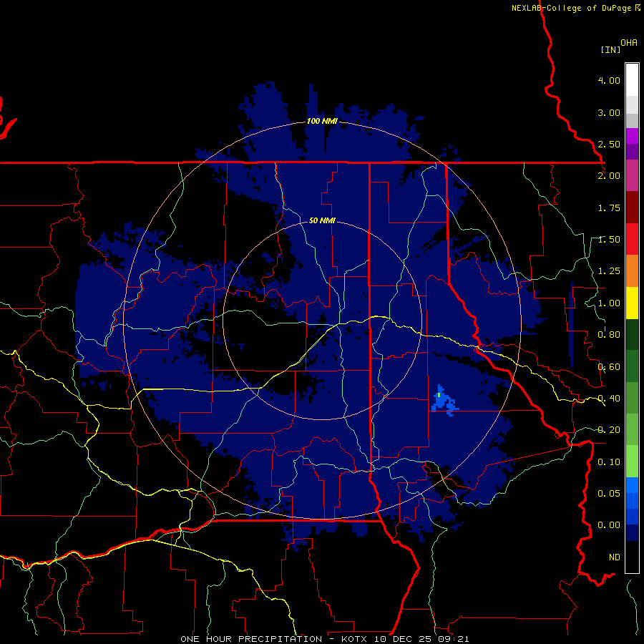The height and width of the screenshot is (644, 644).
Task: Select the 1.75 legend value
Action: 609,208
